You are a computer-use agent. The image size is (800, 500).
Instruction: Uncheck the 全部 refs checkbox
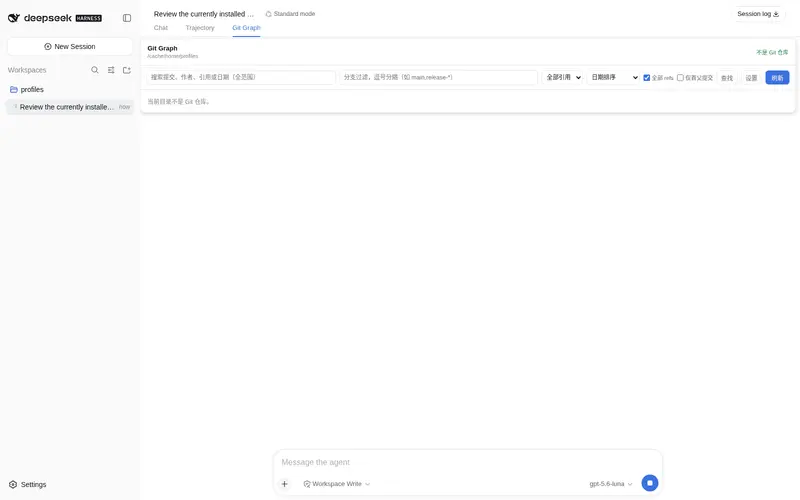pos(646,78)
